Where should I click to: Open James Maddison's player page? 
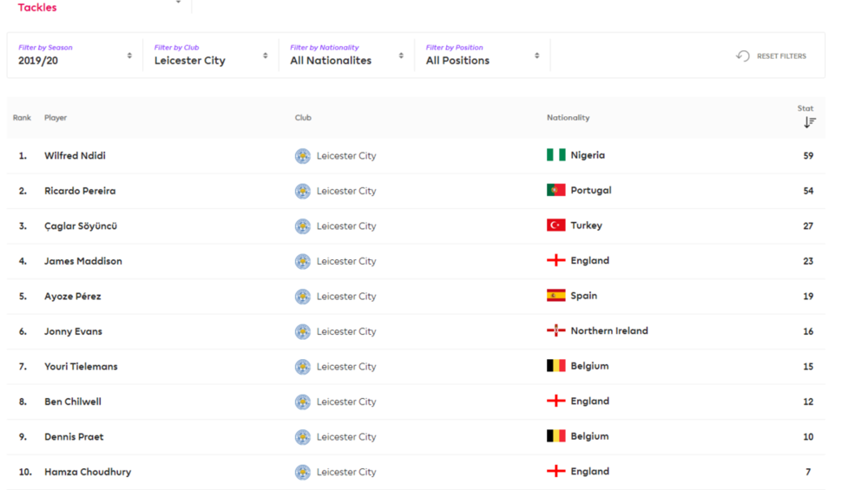click(x=83, y=261)
